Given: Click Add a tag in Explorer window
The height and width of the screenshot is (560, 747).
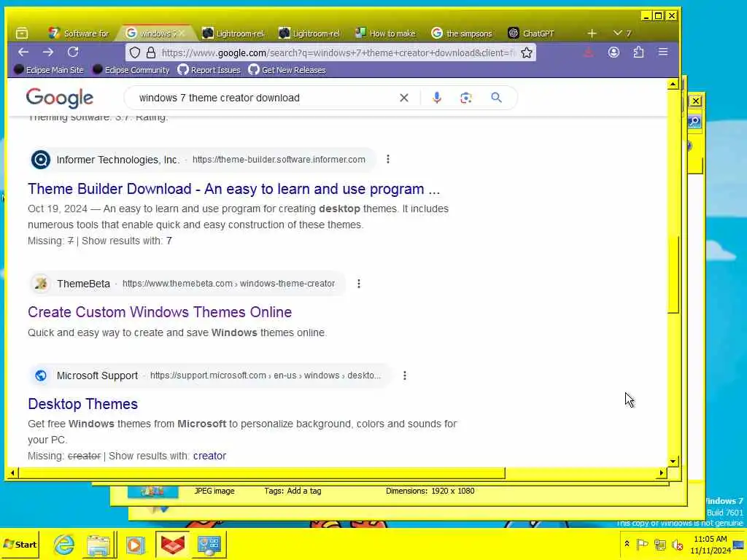Looking at the screenshot, I should (x=304, y=491).
